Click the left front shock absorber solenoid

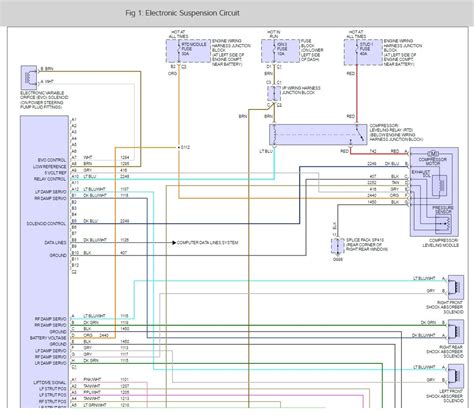(x=456, y=376)
